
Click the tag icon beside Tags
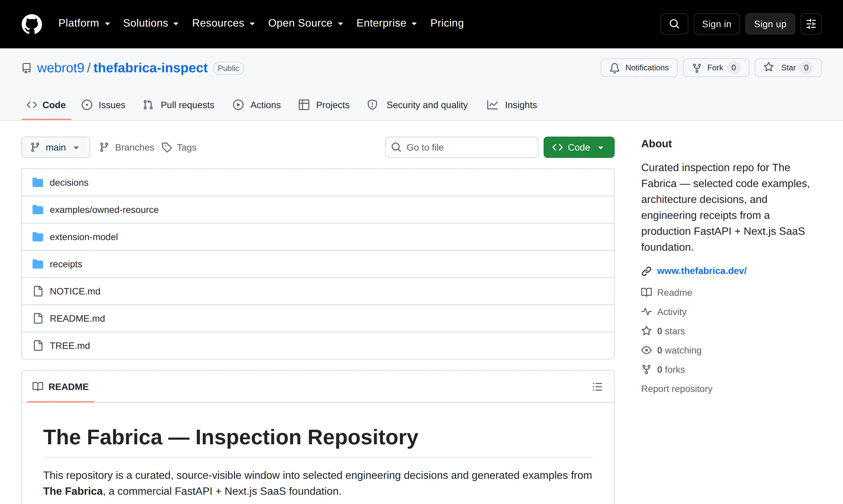click(167, 148)
